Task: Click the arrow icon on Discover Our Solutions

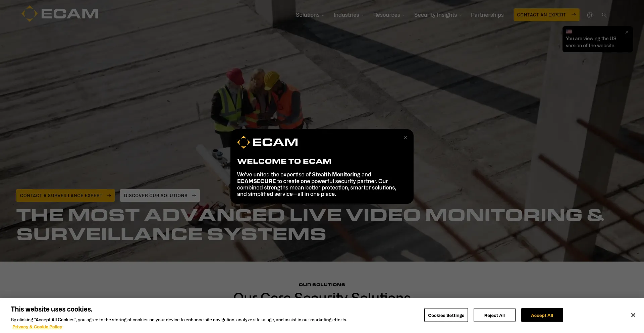Action: pyautogui.click(x=194, y=196)
